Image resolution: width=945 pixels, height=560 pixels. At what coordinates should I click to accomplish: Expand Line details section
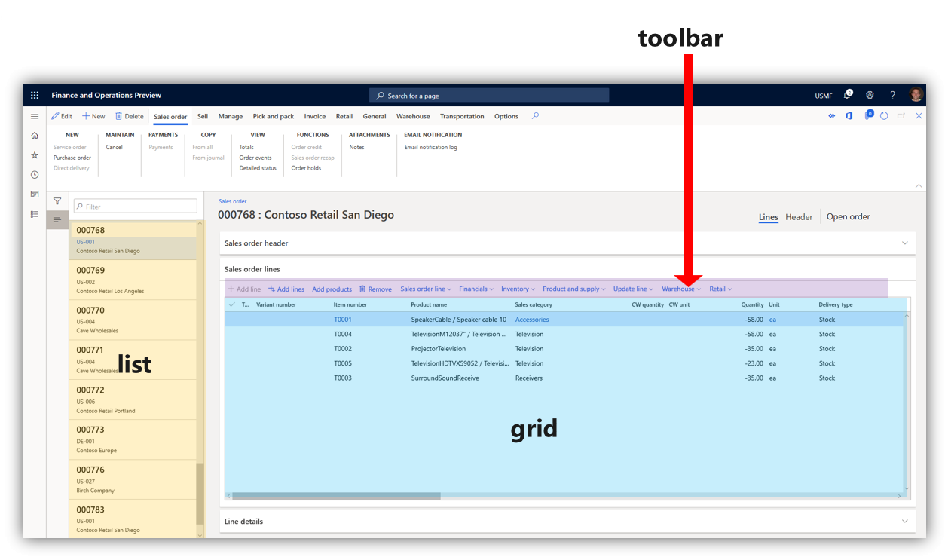[567, 521]
